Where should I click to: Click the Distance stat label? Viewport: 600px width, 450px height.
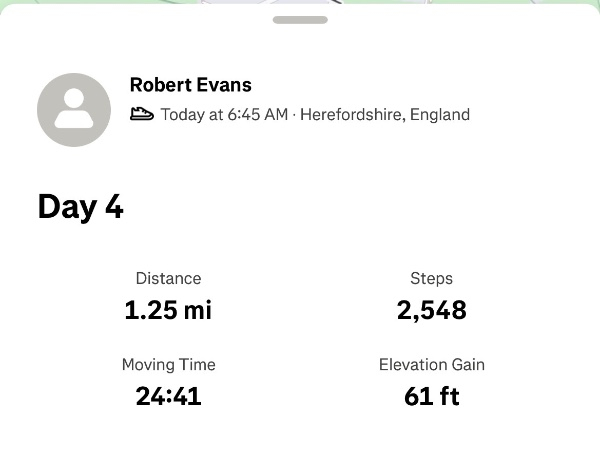[168, 279]
